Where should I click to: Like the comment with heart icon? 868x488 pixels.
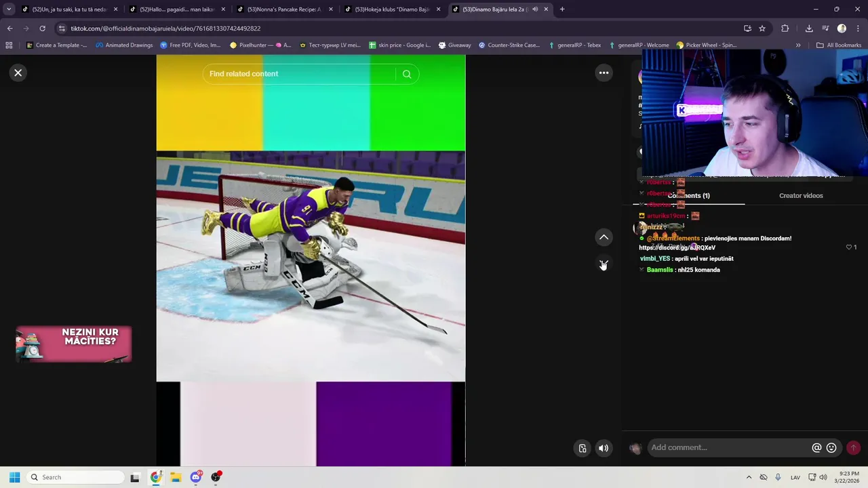tap(849, 247)
